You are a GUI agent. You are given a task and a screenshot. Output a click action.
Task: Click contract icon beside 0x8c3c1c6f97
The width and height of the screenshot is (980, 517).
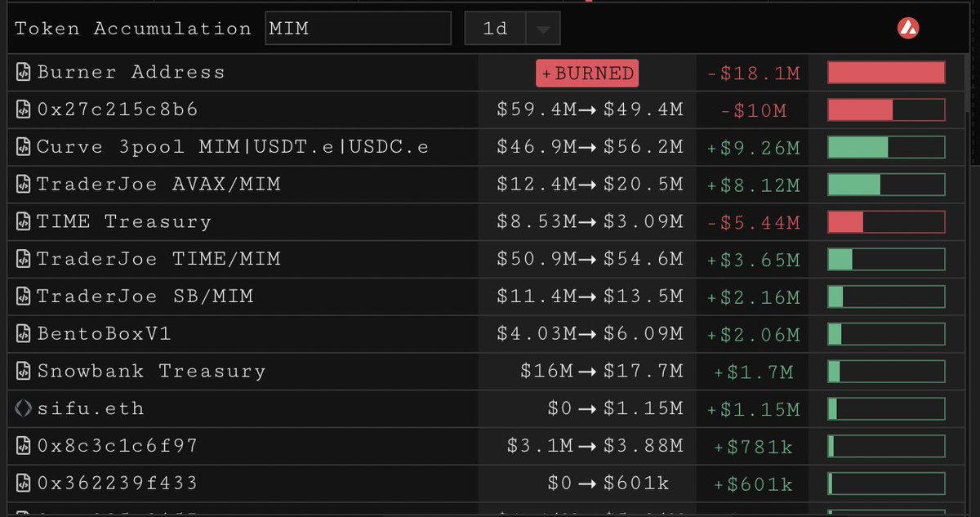(x=24, y=447)
